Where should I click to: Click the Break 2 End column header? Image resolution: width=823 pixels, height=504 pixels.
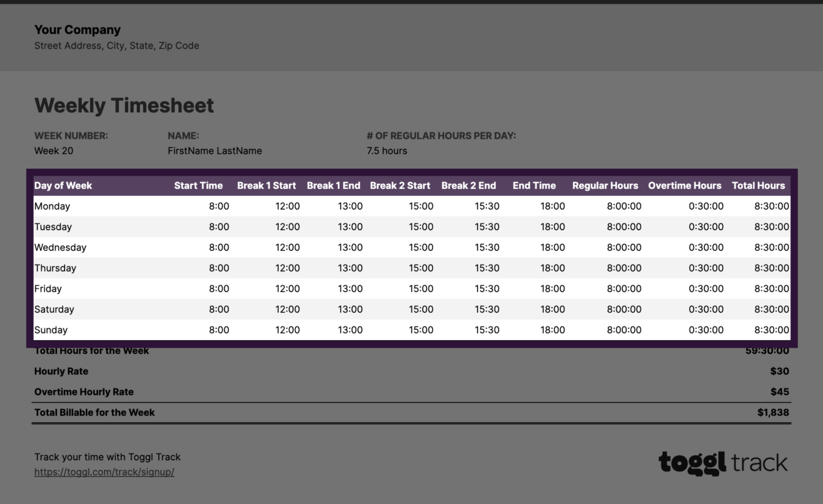point(469,186)
